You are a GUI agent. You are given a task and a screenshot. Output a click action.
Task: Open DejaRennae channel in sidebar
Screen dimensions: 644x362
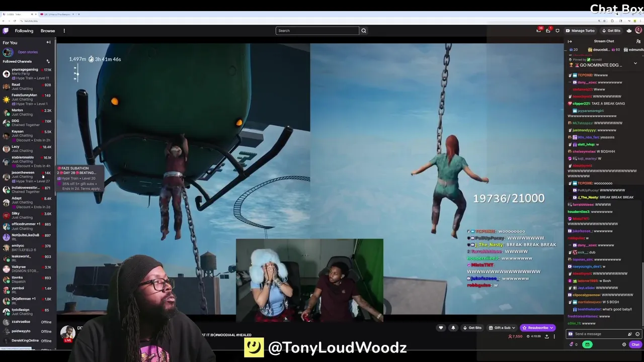[x=27, y=301]
